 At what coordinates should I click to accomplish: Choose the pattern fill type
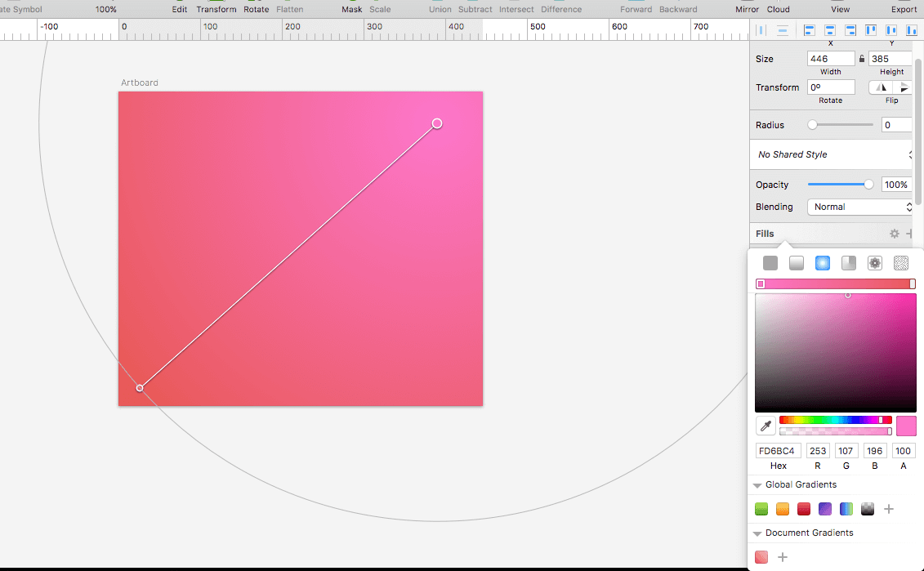[874, 263]
